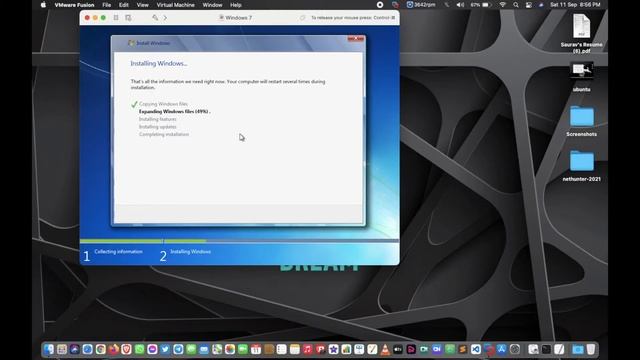Image resolution: width=640 pixels, height=360 pixels.
Task: Open VLC cone icon in Dock
Action: click(385, 349)
